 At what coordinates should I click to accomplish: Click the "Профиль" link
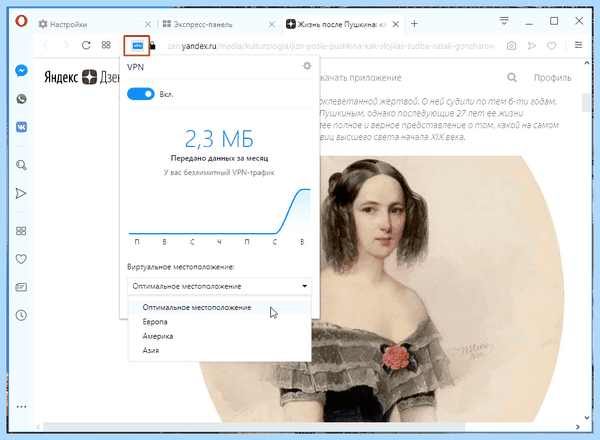pyautogui.click(x=553, y=78)
